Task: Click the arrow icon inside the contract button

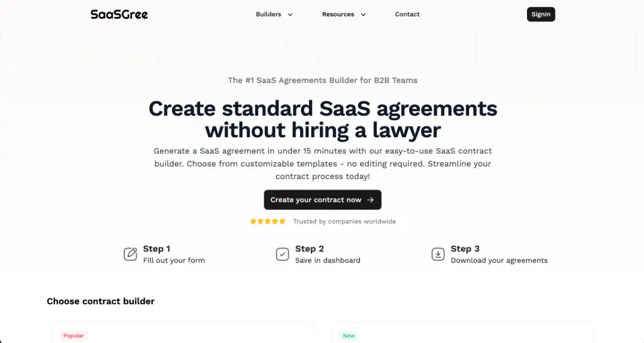Action: [x=370, y=199]
